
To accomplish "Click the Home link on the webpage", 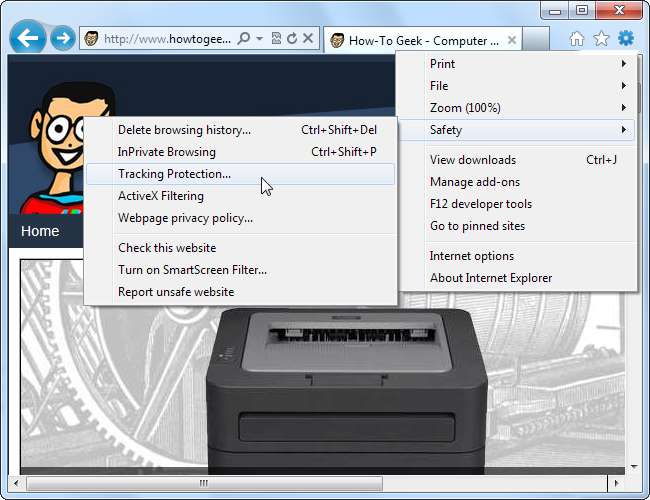I will 40,231.
